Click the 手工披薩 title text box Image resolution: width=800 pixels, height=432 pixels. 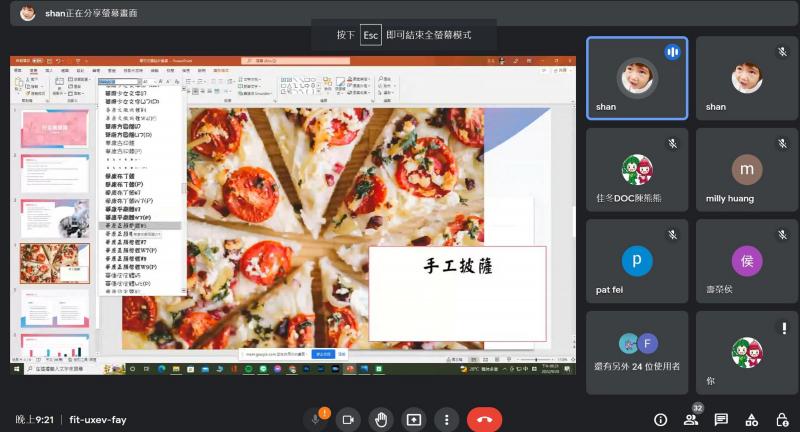458,294
